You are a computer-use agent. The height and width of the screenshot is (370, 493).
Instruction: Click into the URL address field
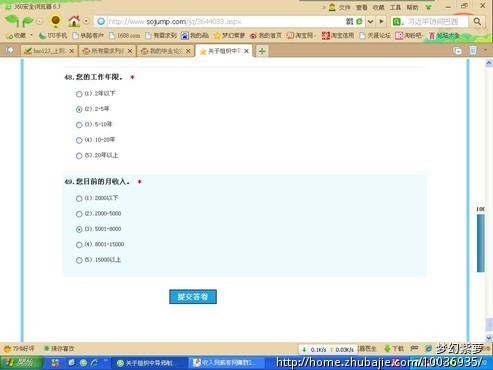(x=225, y=22)
